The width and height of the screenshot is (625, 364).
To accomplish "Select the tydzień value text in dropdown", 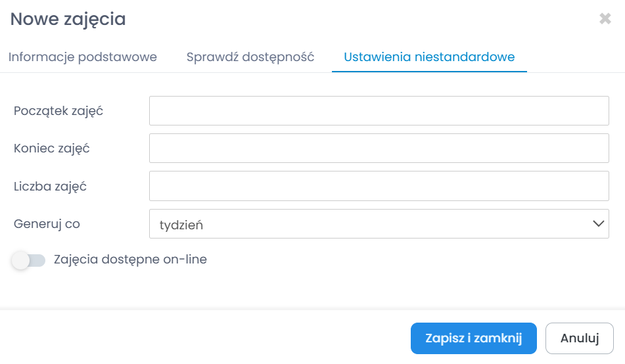I will [x=181, y=225].
